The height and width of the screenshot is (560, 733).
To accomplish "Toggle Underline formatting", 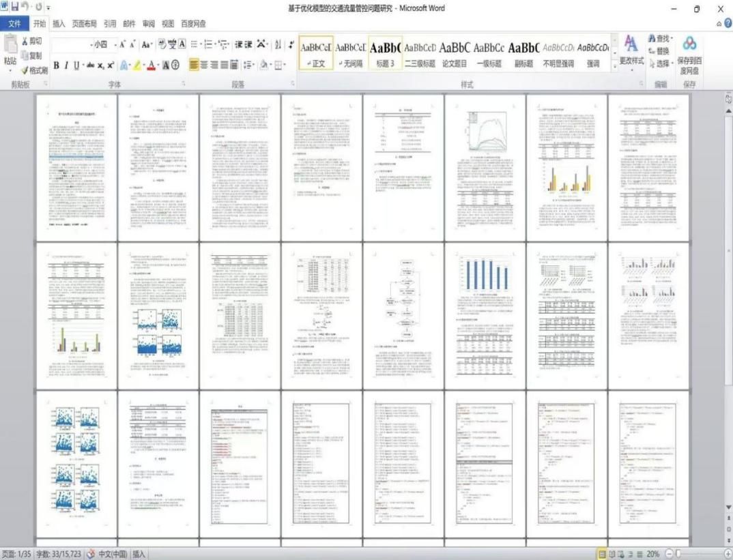I will click(x=76, y=65).
